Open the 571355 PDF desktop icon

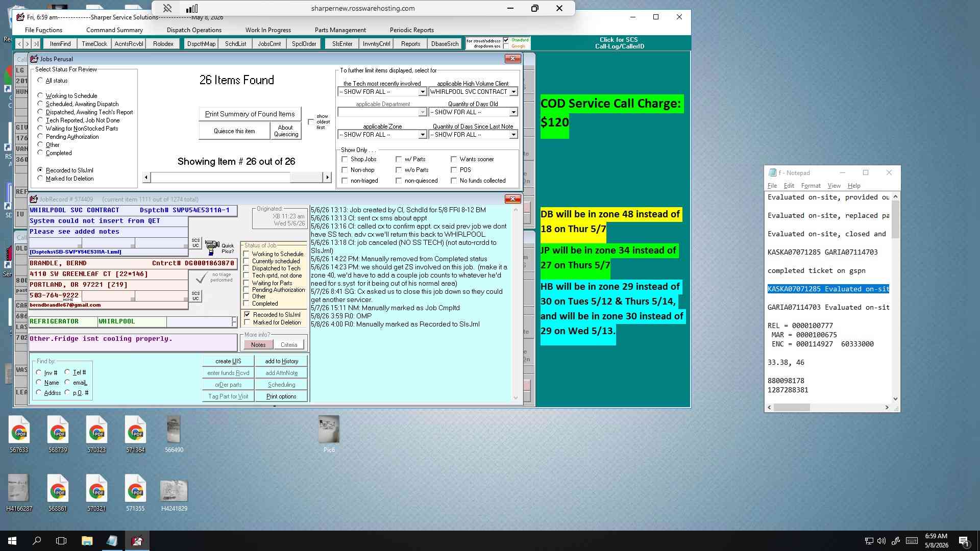(x=135, y=492)
